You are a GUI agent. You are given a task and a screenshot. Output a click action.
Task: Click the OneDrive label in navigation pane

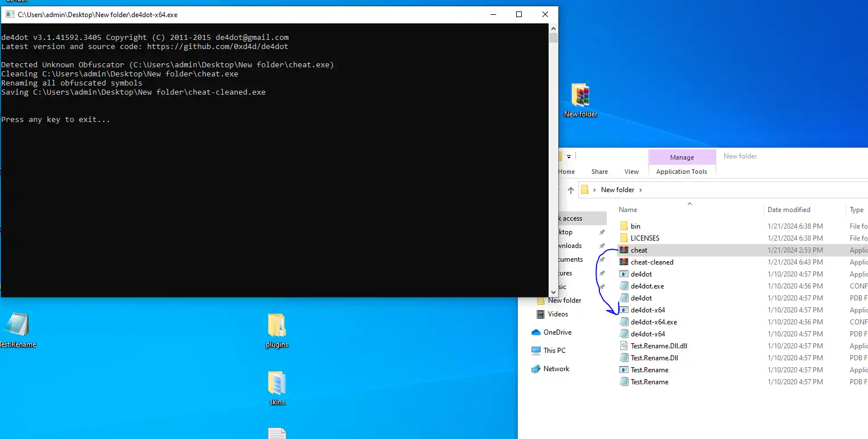tap(557, 332)
